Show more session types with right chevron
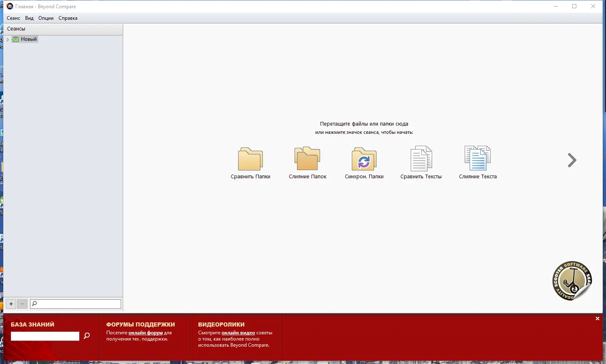This screenshot has height=364, width=606. (x=572, y=160)
